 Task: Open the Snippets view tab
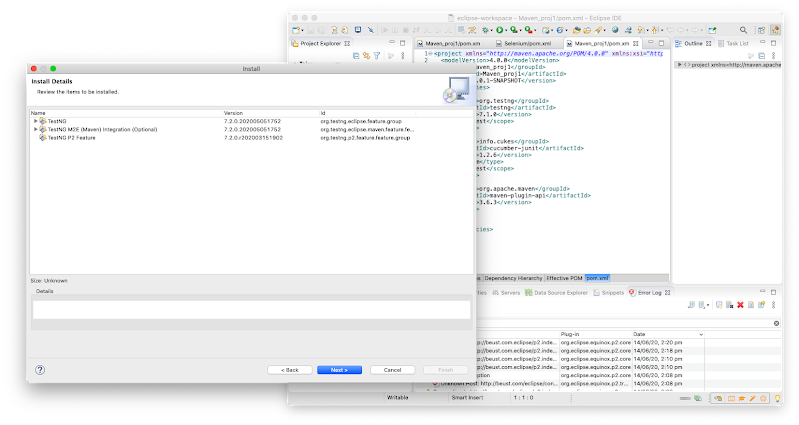pos(608,293)
